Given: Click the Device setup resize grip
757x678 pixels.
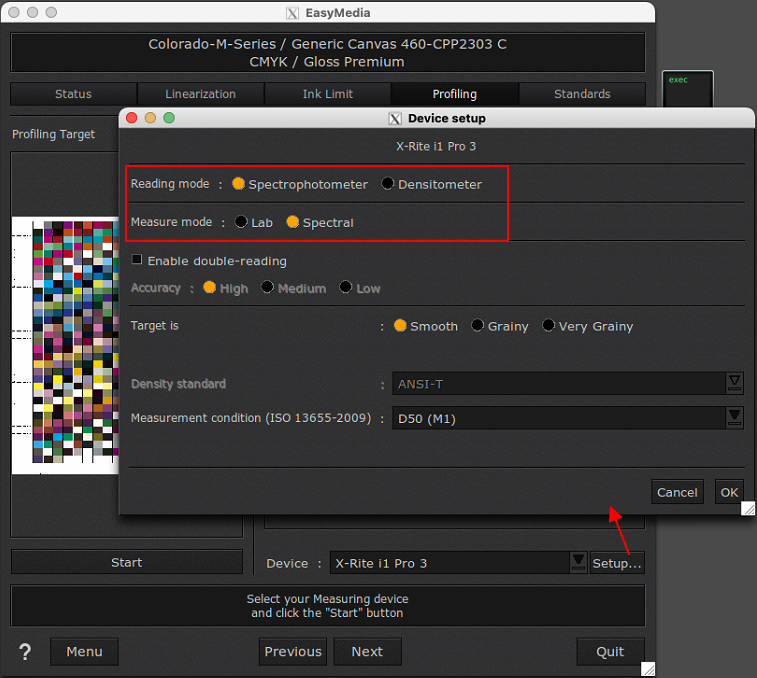Looking at the screenshot, I should tap(747, 508).
